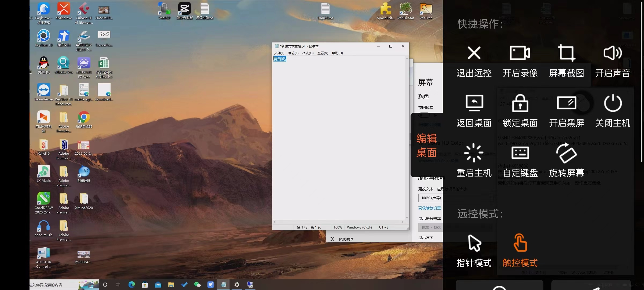Image resolution: width=644 pixels, height=290 pixels.
Task: Restart the host with 重启主机
Action: click(474, 161)
